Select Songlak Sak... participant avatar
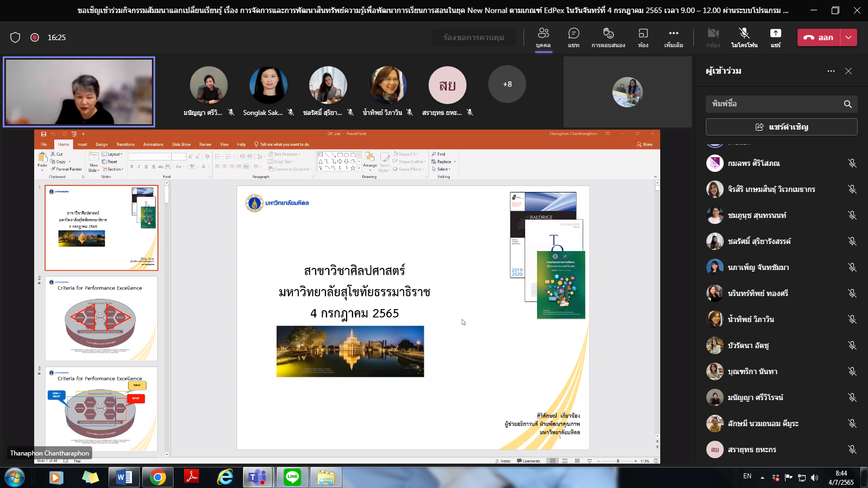Screen dimensions: 868x488 (x=268, y=85)
